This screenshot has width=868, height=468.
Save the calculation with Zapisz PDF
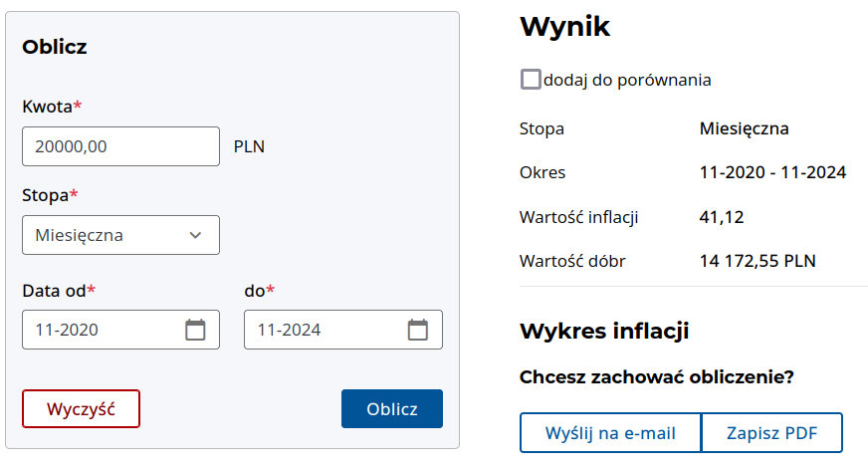tap(771, 433)
